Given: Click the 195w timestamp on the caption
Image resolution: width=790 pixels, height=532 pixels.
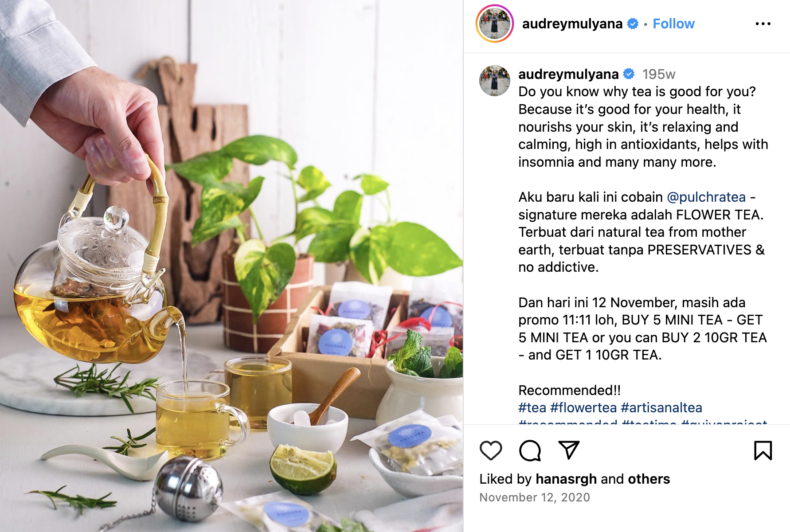Looking at the screenshot, I should [x=659, y=74].
